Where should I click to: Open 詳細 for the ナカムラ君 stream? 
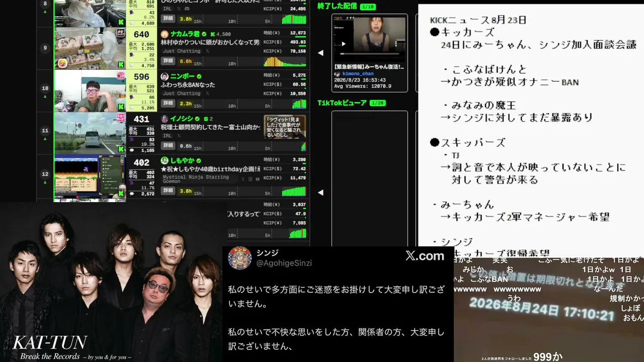[169, 61]
